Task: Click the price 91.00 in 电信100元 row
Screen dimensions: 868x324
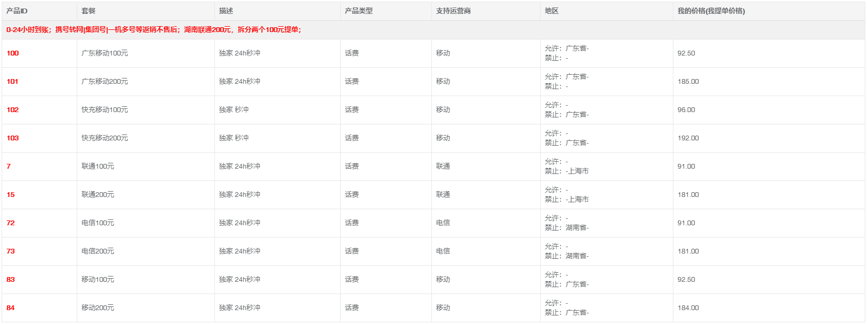Action: [x=686, y=223]
